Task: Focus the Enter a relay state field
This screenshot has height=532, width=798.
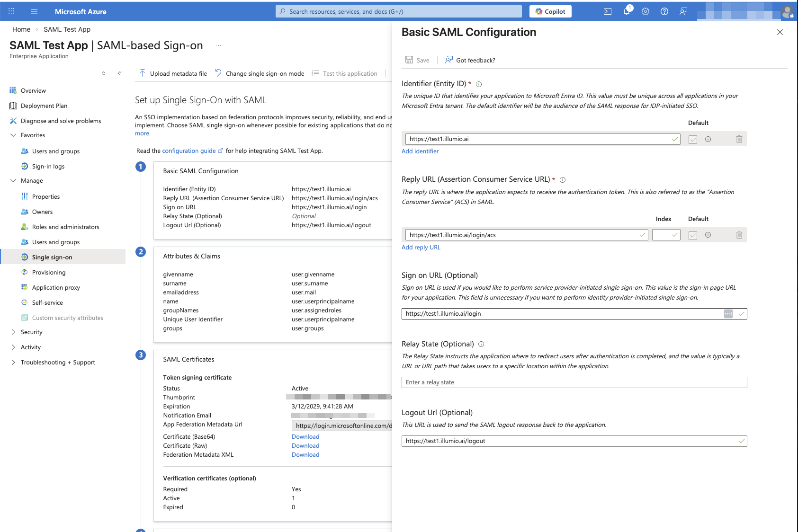Action: coord(574,382)
